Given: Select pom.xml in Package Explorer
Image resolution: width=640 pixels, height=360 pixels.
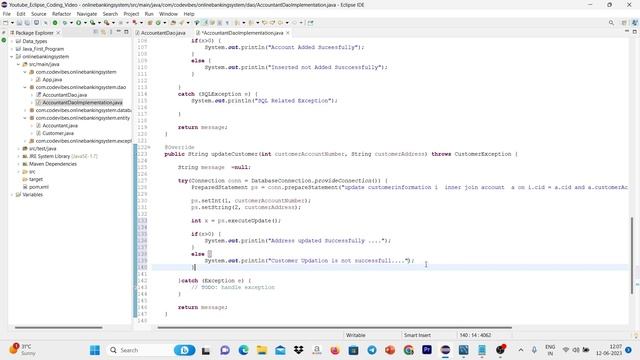Looking at the screenshot, I should click(x=39, y=187).
